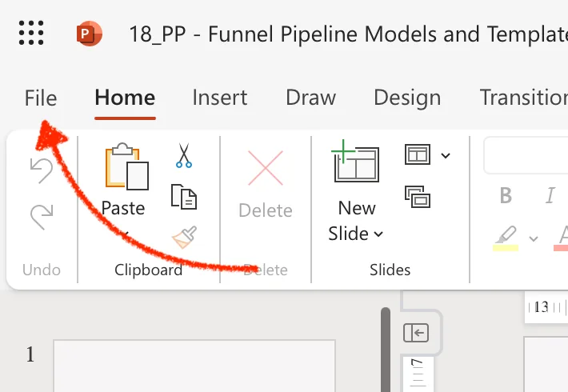
Task: Switch to the Design tab
Action: pyautogui.click(x=407, y=98)
